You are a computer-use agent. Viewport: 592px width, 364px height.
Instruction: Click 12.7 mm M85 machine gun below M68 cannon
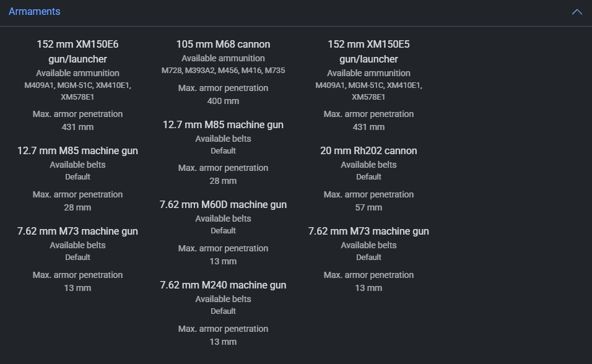223,124
